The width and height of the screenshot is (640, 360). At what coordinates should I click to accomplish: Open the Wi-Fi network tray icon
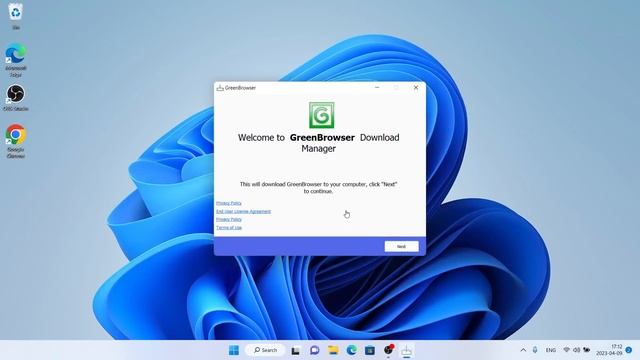tap(567, 350)
